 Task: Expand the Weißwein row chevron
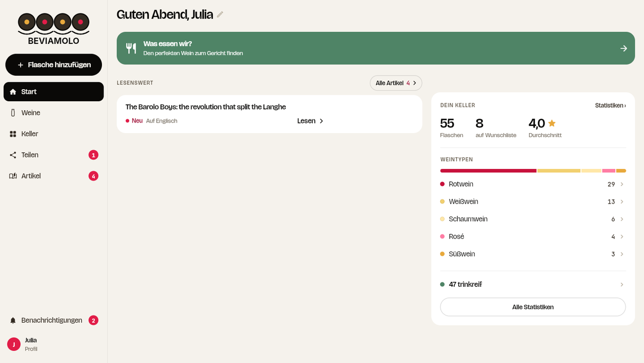[622, 202]
